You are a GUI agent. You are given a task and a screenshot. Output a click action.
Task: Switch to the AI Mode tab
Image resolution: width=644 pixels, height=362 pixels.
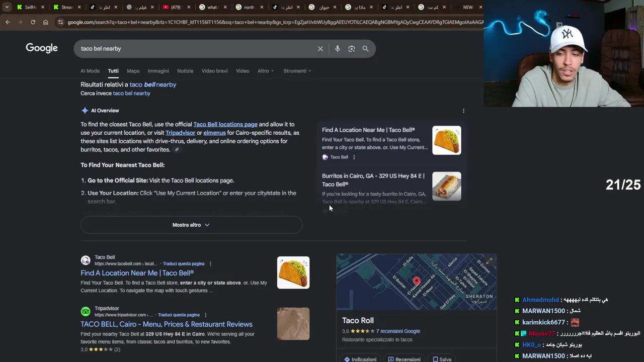[x=90, y=71]
